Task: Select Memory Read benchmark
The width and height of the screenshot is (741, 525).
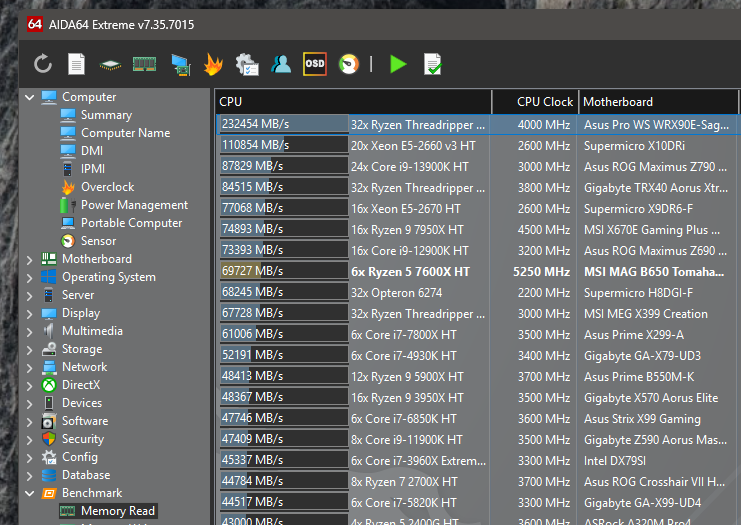Action: point(118,511)
